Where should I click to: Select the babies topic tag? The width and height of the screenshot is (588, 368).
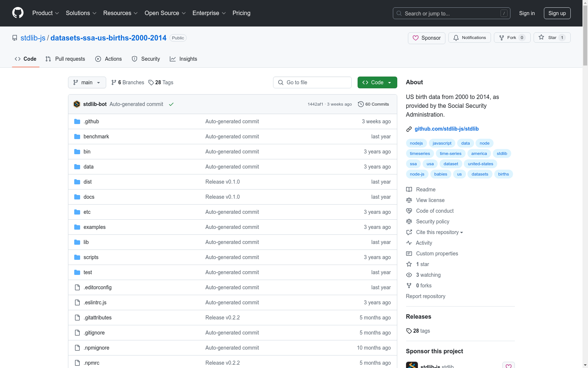[x=441, y=174]
